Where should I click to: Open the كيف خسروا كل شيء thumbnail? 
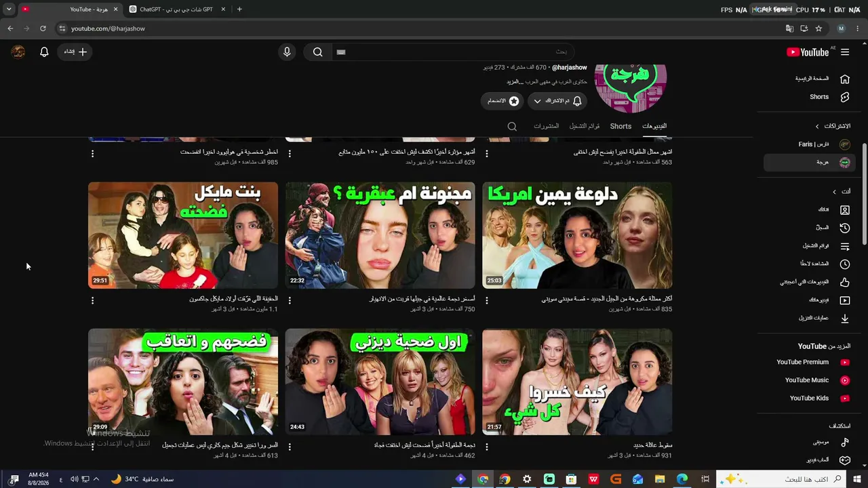tap(577, 382)
